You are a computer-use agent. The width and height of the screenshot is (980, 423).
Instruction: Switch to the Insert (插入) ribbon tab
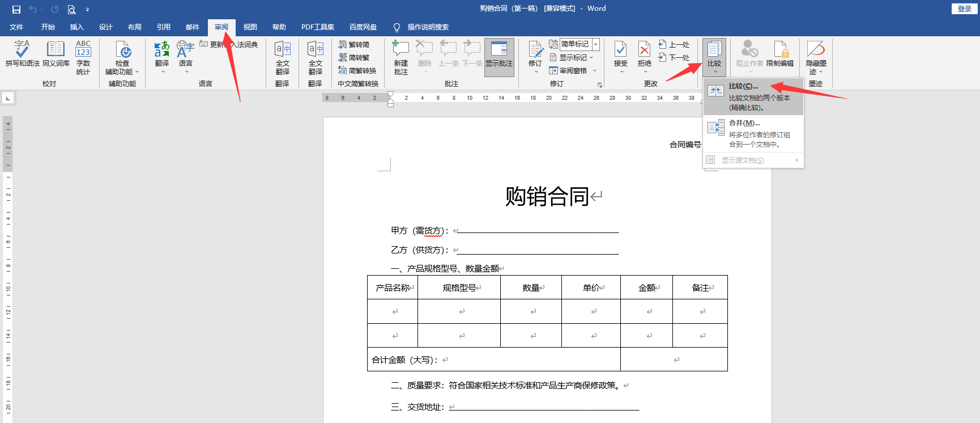tap(76, 27)
